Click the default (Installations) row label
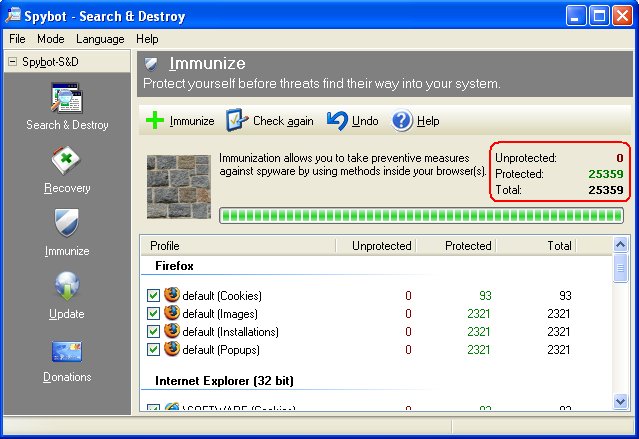 click(x=231, y=332)
